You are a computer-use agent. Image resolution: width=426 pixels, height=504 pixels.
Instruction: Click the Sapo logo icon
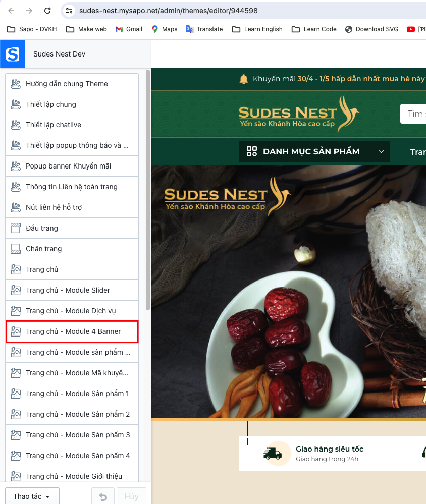tap(13, 54)
